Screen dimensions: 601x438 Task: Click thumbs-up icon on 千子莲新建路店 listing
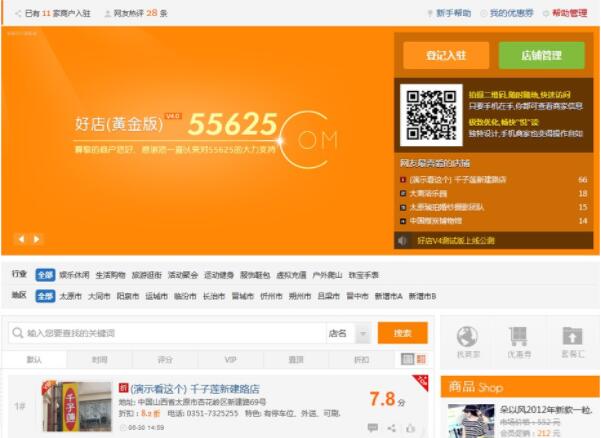click(x=410, y=428)
